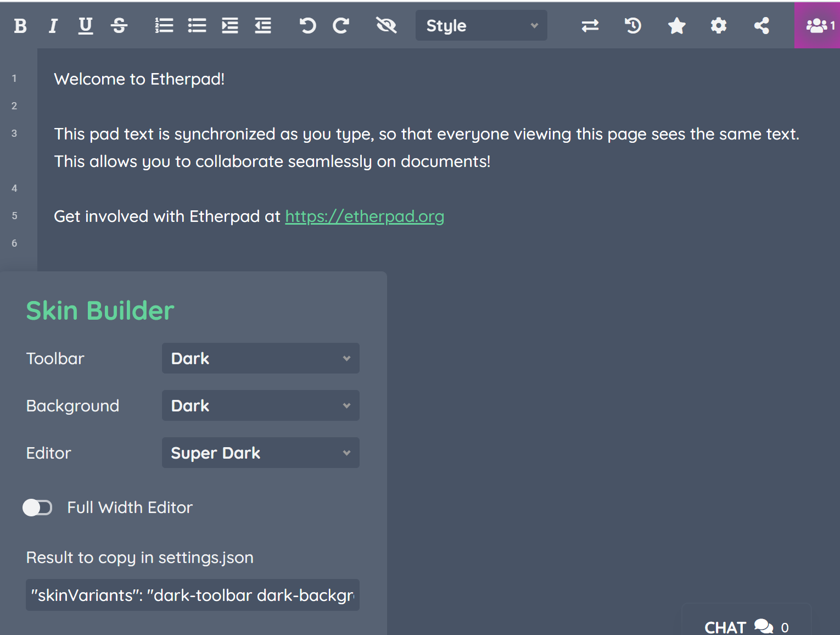Open the pad settings

pyautogui.click(x=719, y=25)
